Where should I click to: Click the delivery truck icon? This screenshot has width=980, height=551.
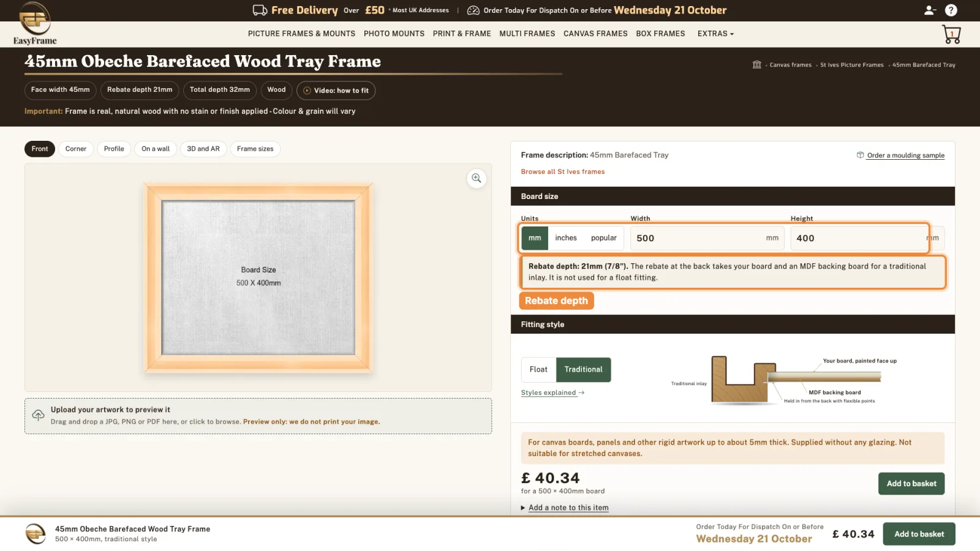pyautogui.click(x=260, y=10)
